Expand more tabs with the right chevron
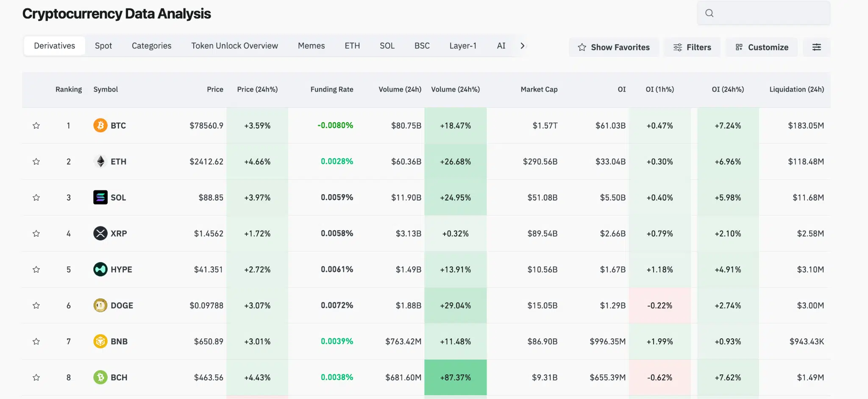Image resolution: width=868 pixels, height=399 pixels. [x=523, y=45]
